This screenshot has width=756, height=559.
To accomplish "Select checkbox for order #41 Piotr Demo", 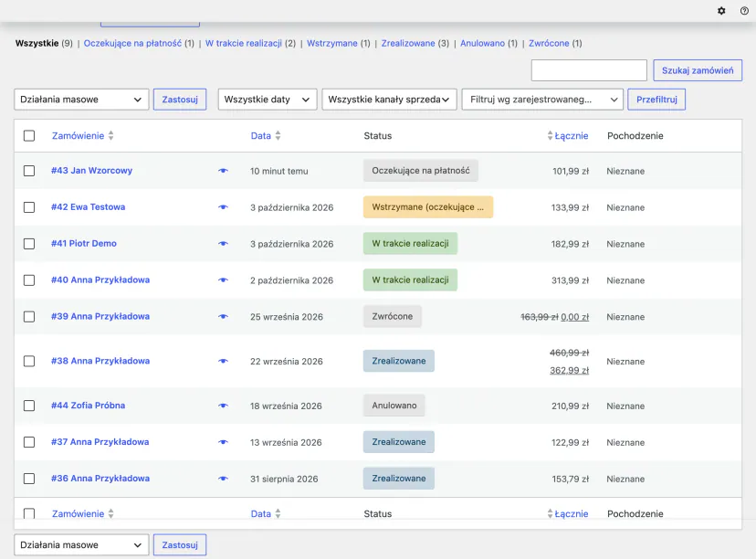I will tap(29, 244).
